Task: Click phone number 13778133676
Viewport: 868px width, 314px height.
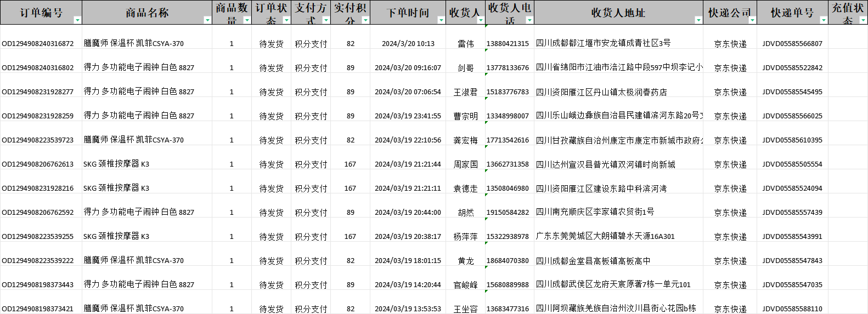Action: (508, 68)
